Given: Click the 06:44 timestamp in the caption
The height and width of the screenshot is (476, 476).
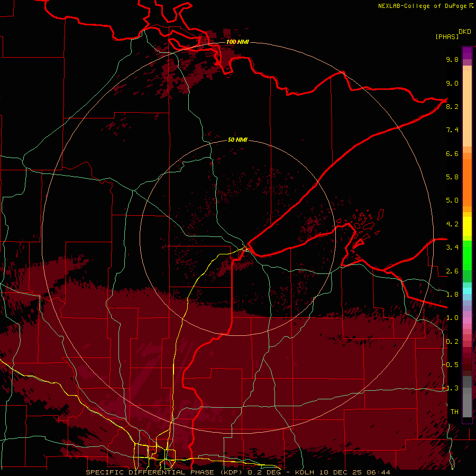Looking at the screenshot, I should point(378,472).
